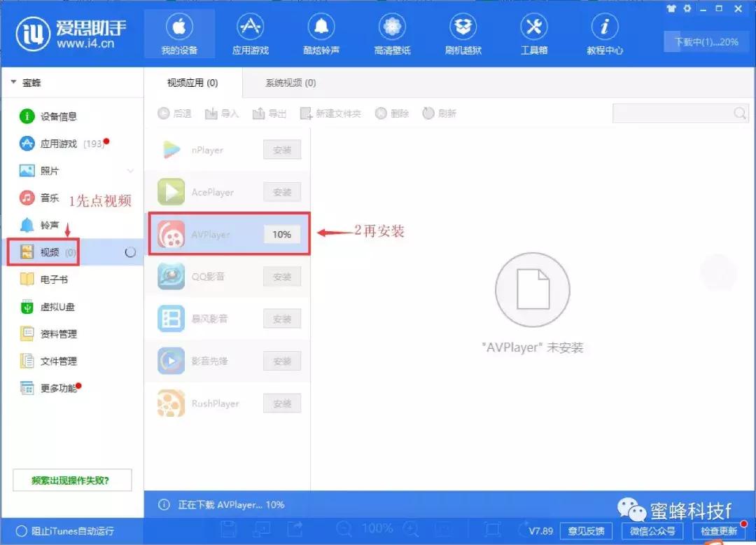Open the 工具箱 toolbox section
This screenshot has height=545, width=756.
[533, 33]
